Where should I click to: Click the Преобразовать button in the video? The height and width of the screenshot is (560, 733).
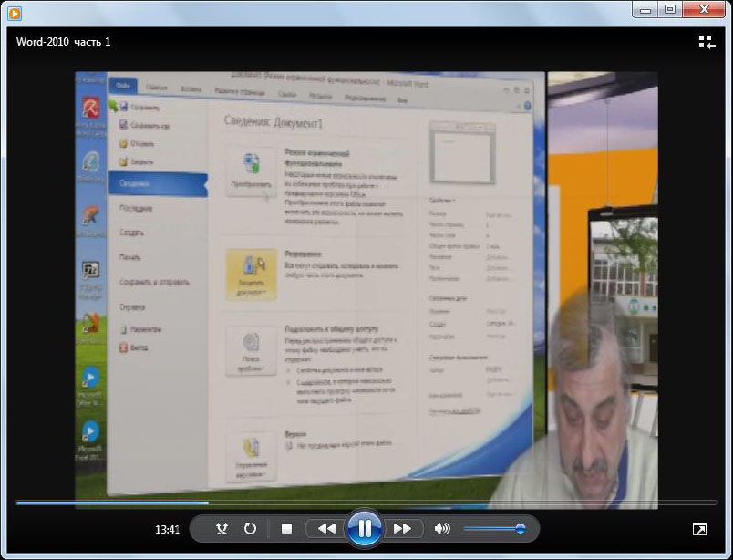(x=252, y=171)
